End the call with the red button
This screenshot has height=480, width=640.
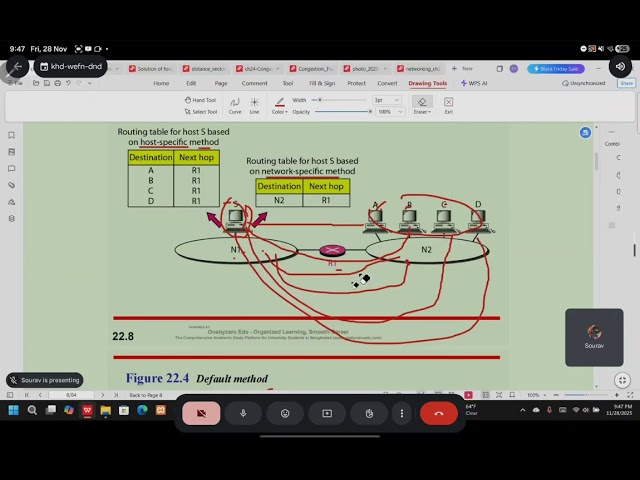tap(439, 413)
